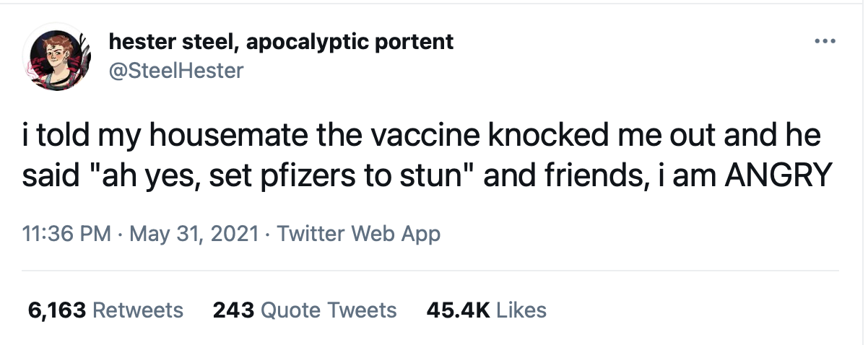Viewport: 868px width, 345px height.
Task: Show who Likes this tweet
Action: click(x=521, y=310)
